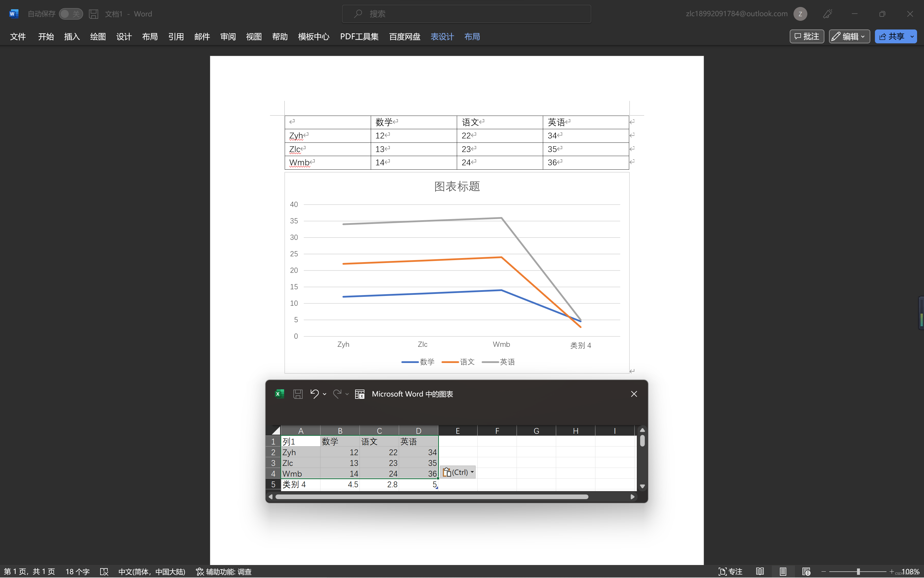
Task: Click the zoom out minus button
Action: tap(824, 572)
